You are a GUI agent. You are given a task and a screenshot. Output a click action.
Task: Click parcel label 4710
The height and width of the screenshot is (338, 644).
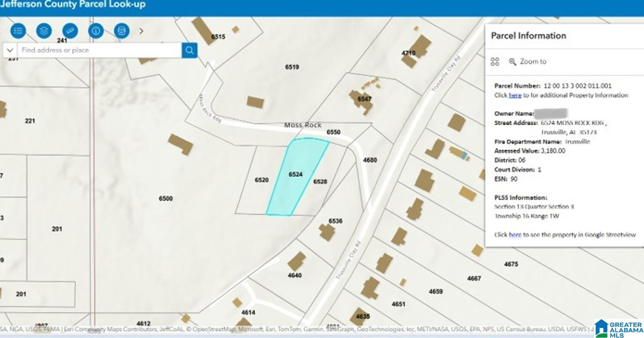[408, 53]
